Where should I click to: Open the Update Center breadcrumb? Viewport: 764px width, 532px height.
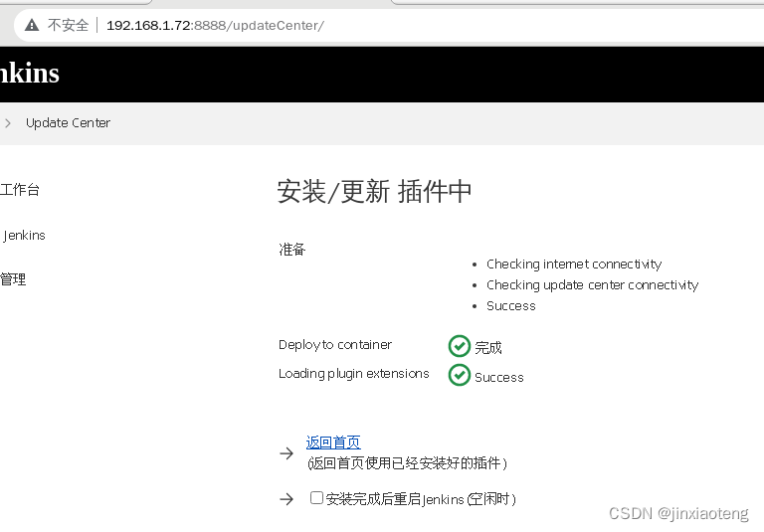(69, 122)
